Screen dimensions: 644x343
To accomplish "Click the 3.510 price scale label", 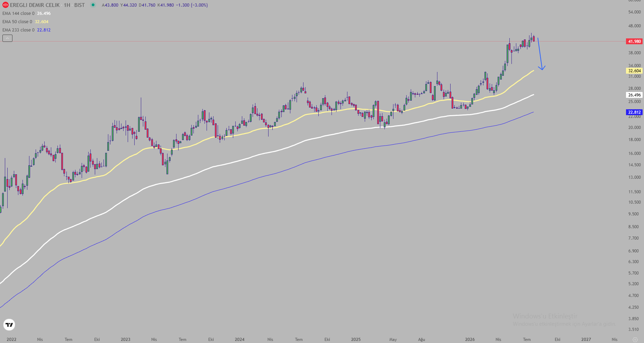I will click(x=634, y=330).
